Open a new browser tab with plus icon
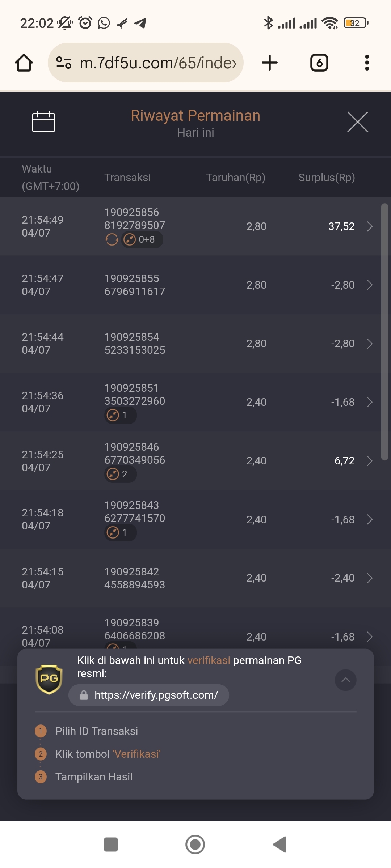 [270, 63]
